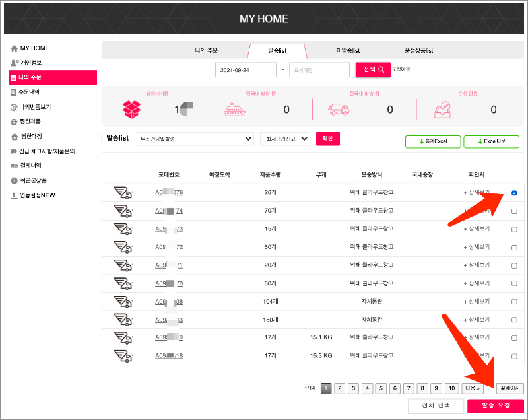Switch to the 미발송list tab
This screenshot has height=420, width=528.
pos(348,51)
